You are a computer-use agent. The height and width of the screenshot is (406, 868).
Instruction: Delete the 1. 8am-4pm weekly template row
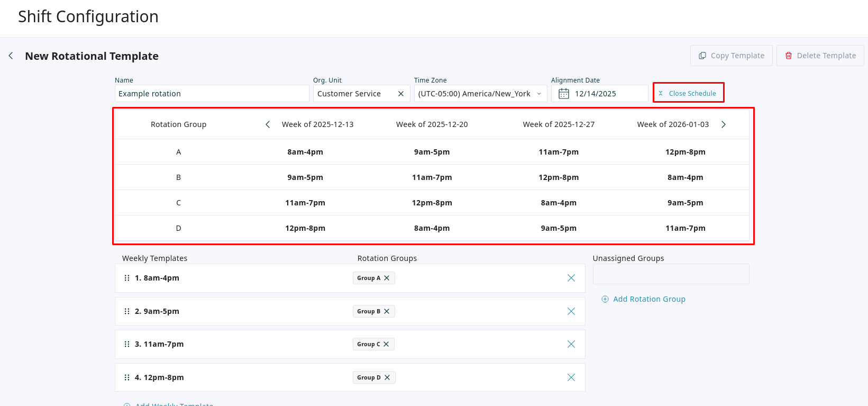click(x=571, y=278)
